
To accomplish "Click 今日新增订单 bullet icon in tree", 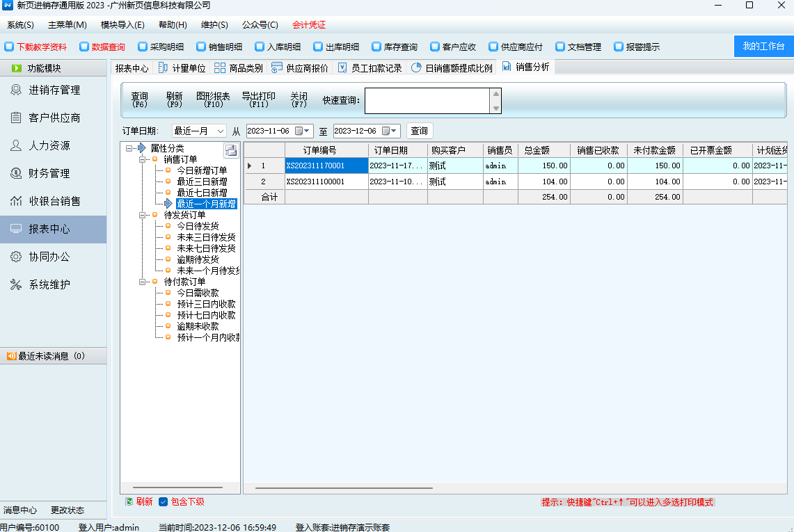I will 168,170.
